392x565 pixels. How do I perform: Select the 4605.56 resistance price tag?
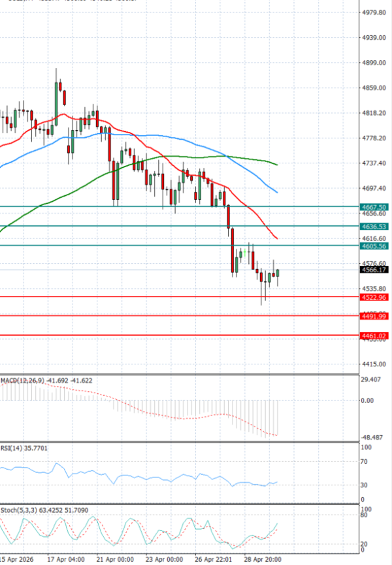coord(374,246)
